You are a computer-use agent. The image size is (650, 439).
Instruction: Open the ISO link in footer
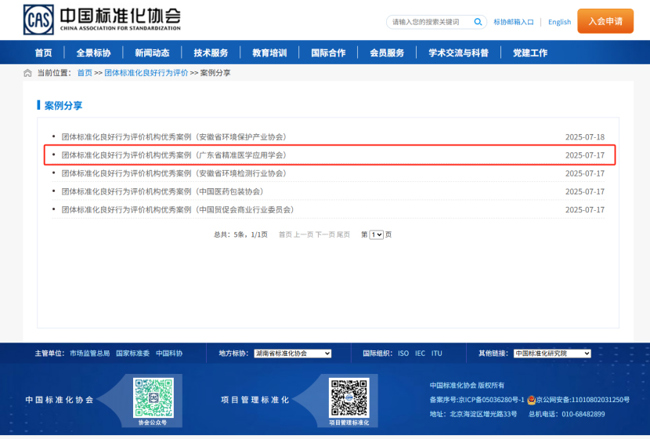coord(403,353)
